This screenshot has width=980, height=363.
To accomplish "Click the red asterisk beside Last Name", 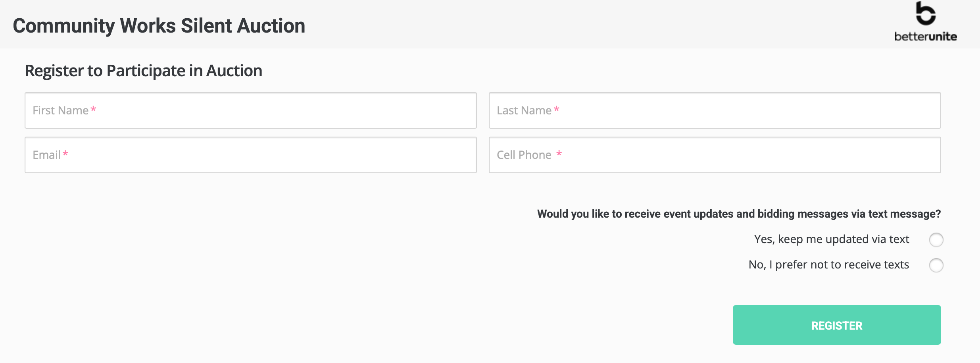I will (557, 109).
